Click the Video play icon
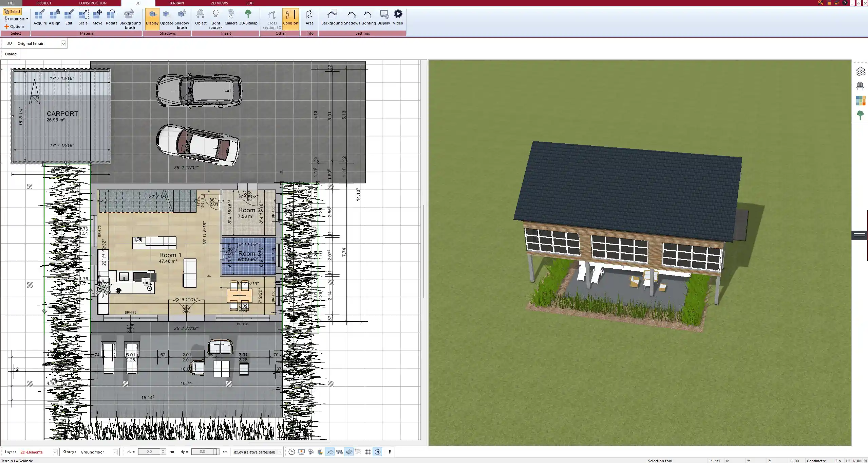Screen dimensions: 868x463 (398, 14)
